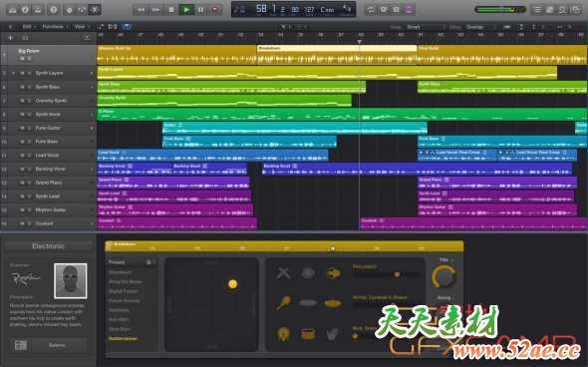Click the Electronic genre header in the Library

[x=48, y=246]
